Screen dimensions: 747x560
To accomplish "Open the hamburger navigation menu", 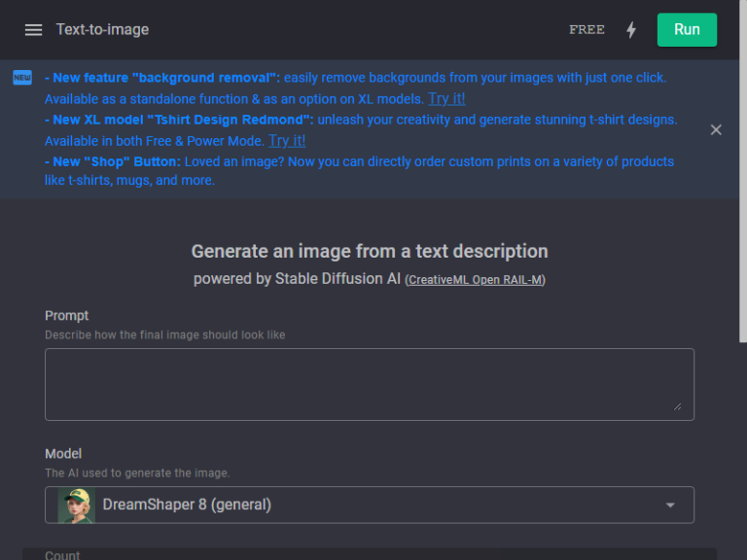I will coord(33,30).
